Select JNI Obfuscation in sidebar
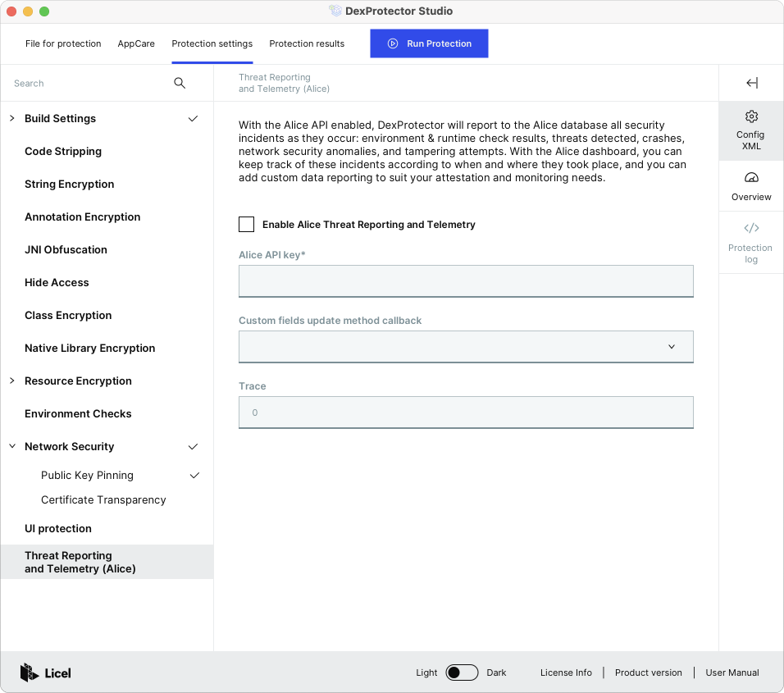Image resolution: width=784 pixels, height=693 pixels. point(66,249)
